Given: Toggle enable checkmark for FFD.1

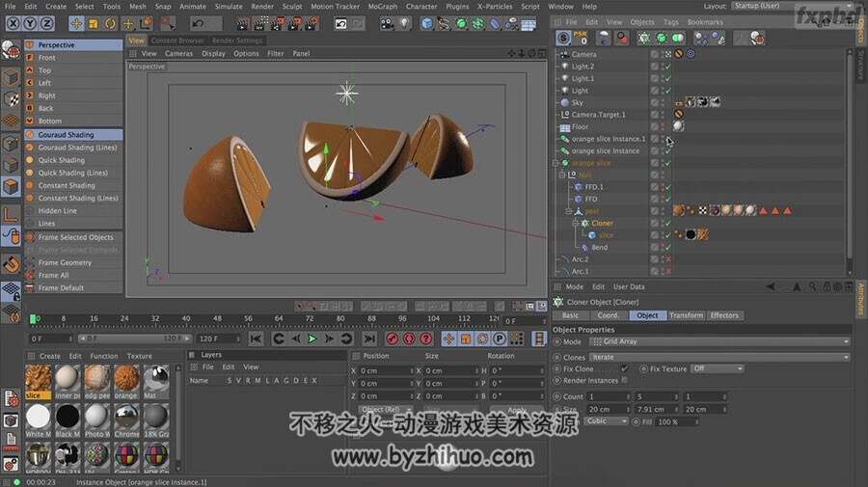Looking at the screenshot, I should pyautogui.click(x=668, y=187).
